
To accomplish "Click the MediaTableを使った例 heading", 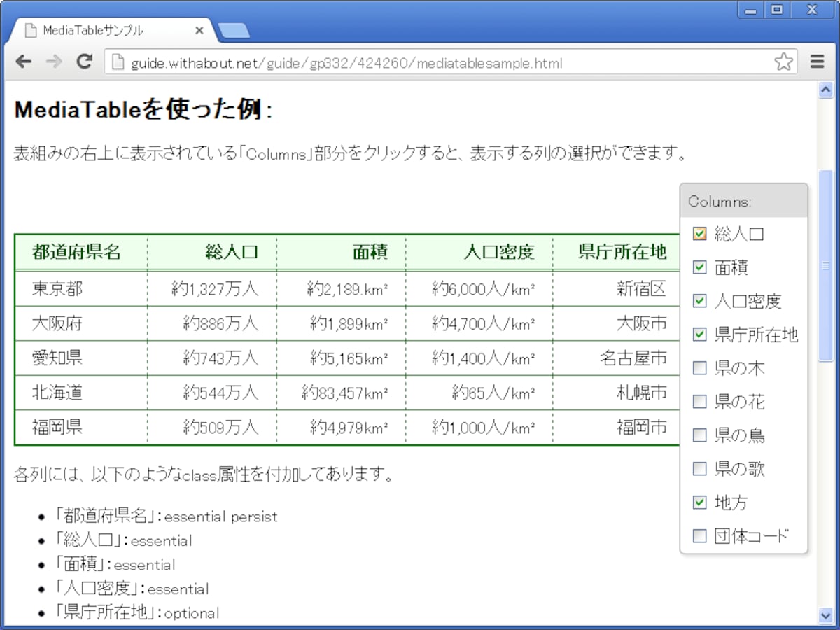I will [x=143, y=110].
